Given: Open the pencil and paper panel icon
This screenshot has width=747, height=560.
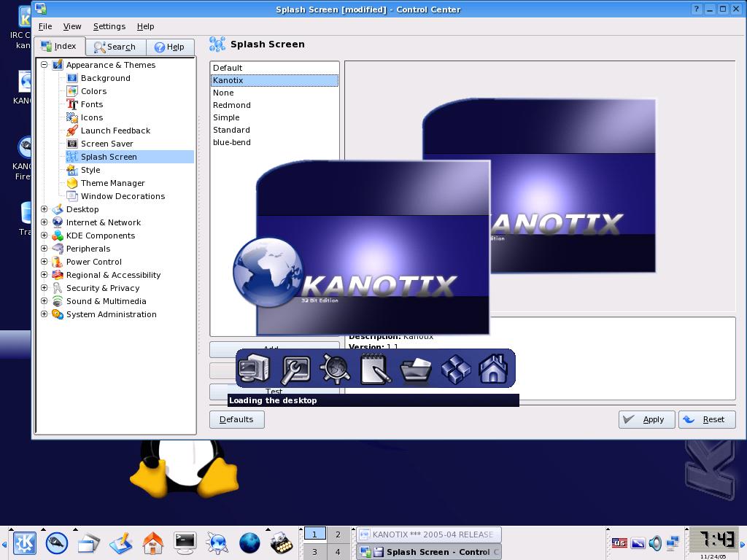Looking at the screenshot, I should 120,542.
